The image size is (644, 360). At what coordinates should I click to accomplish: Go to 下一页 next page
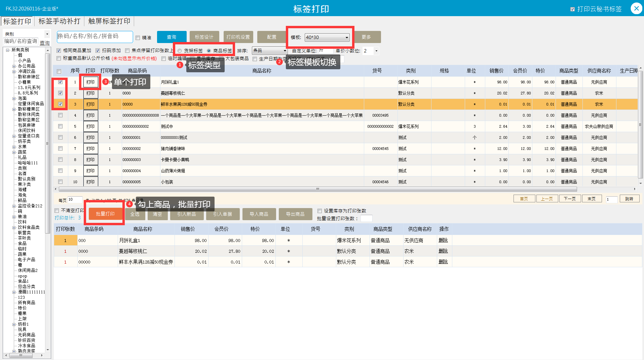pyautogui.click(x=569, y=199)
